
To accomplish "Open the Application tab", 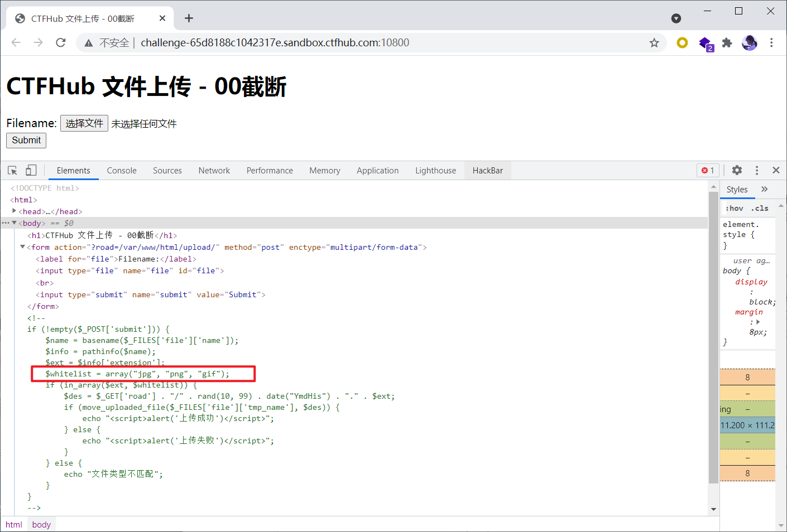I will (x=378, y=171).
